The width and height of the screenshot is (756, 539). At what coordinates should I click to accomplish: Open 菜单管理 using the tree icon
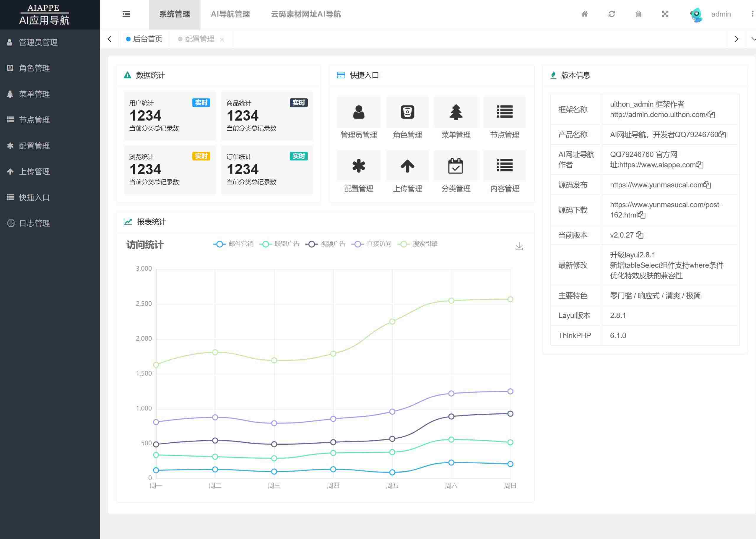(456, 112)
